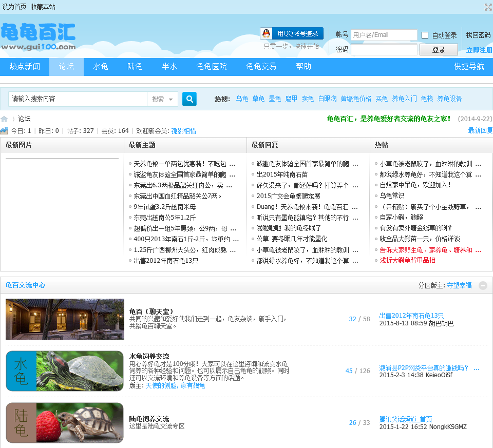
Task: Open the 龟百（聊天室）forum title
Action: [151, 311]
